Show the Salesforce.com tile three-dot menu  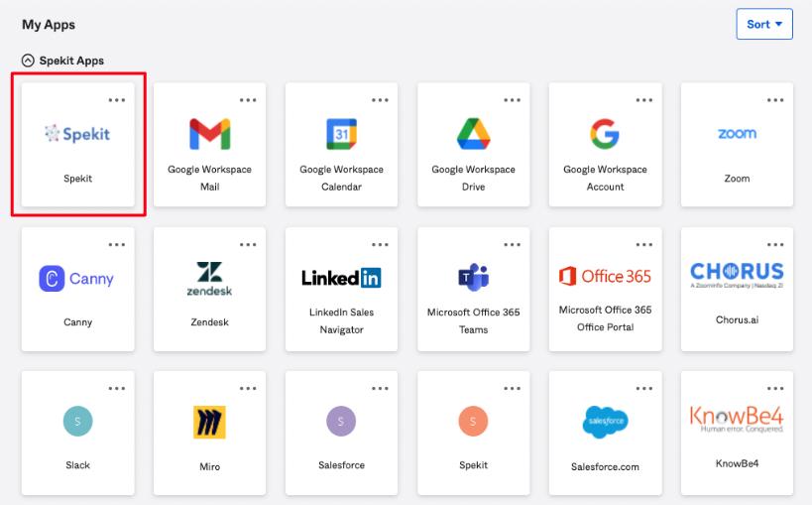644,388
